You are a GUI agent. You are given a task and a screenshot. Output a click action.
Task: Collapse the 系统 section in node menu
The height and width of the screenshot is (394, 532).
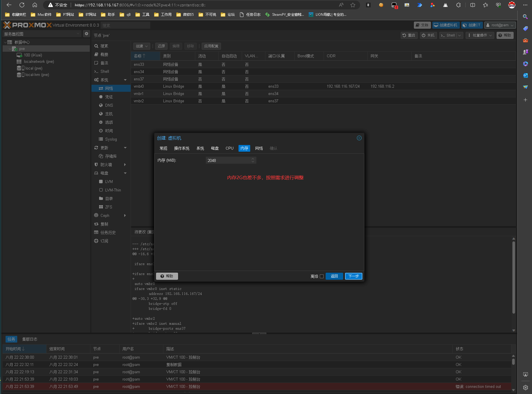(125, 80)
